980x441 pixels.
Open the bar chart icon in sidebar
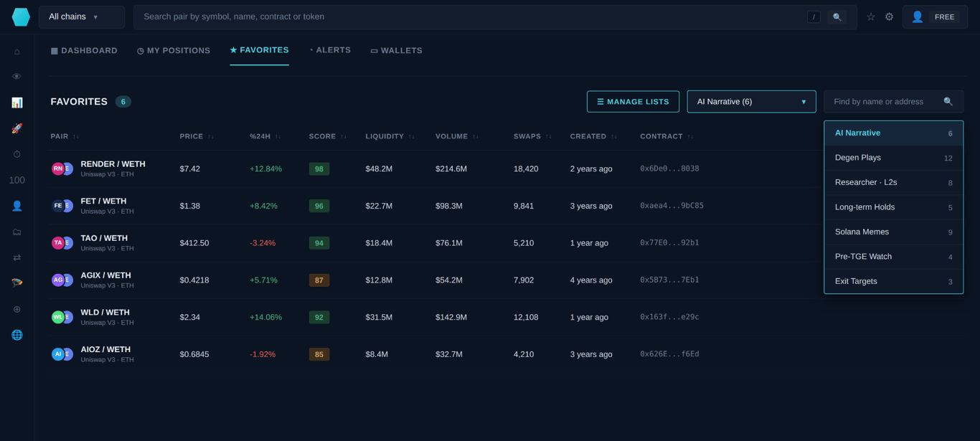click(x=17, y=103)
